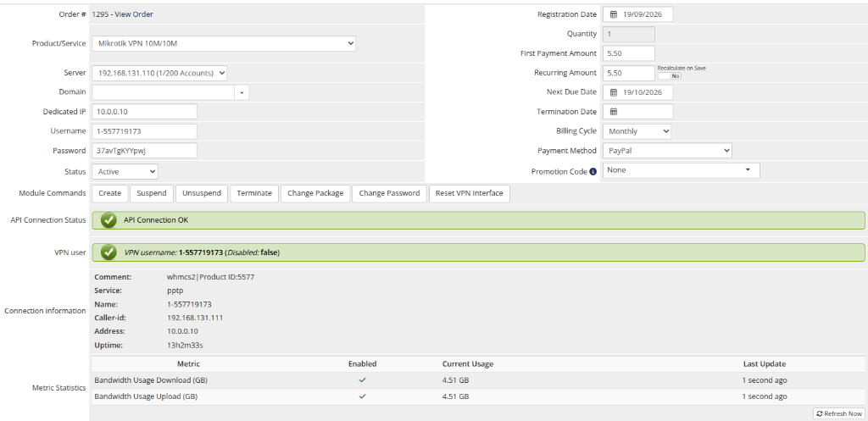The image size is (868, 421).
Task: Click the calendar icon in Next Due Date field
Action: (614, 92)
